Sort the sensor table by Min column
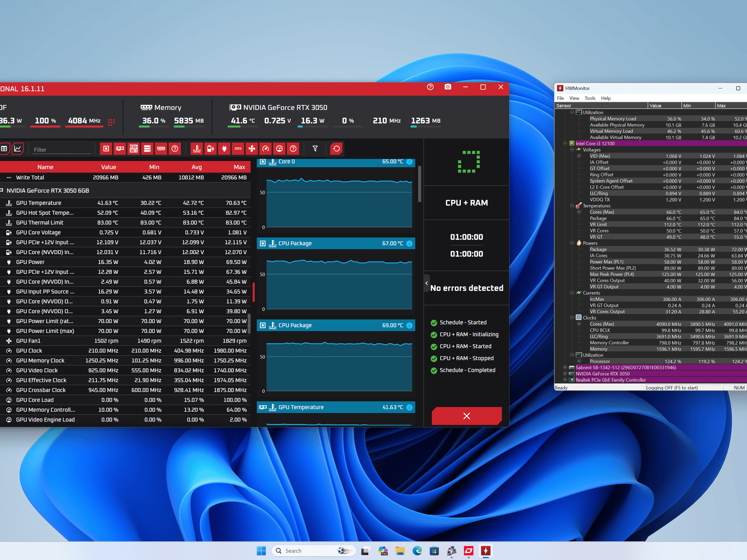The image size is (747, 560). [154, 167]
